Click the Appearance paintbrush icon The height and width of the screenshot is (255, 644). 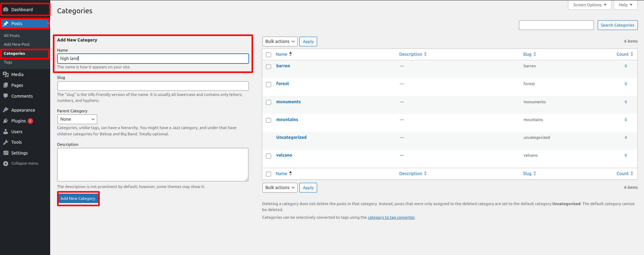coord(6,110)
